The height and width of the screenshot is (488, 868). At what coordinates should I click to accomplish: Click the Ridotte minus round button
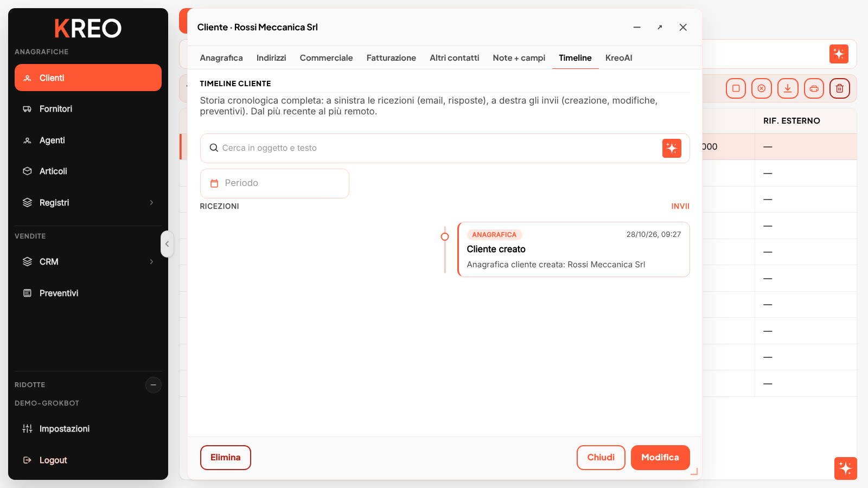point(154,385)
